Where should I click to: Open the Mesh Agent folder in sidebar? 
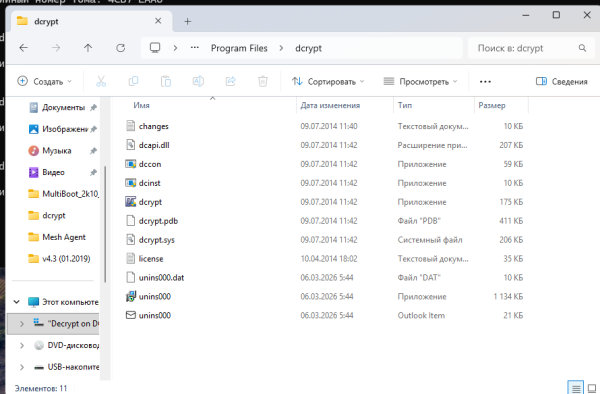[x=57, y=237]
